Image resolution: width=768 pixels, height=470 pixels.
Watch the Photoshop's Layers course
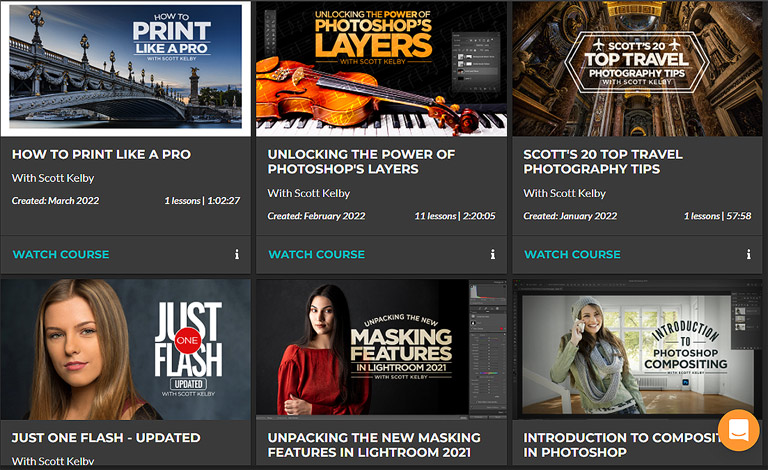(317, 255)
